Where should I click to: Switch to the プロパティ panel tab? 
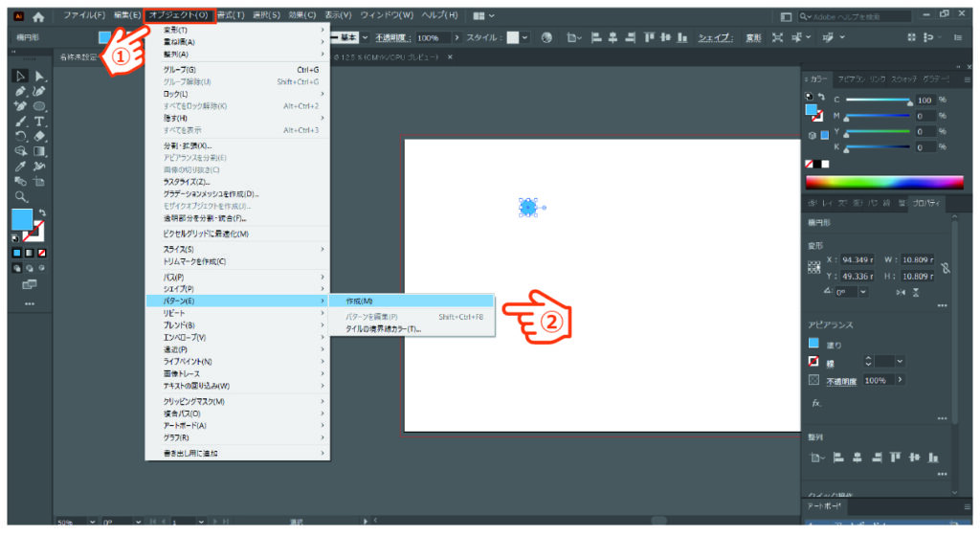coord(925,203)
